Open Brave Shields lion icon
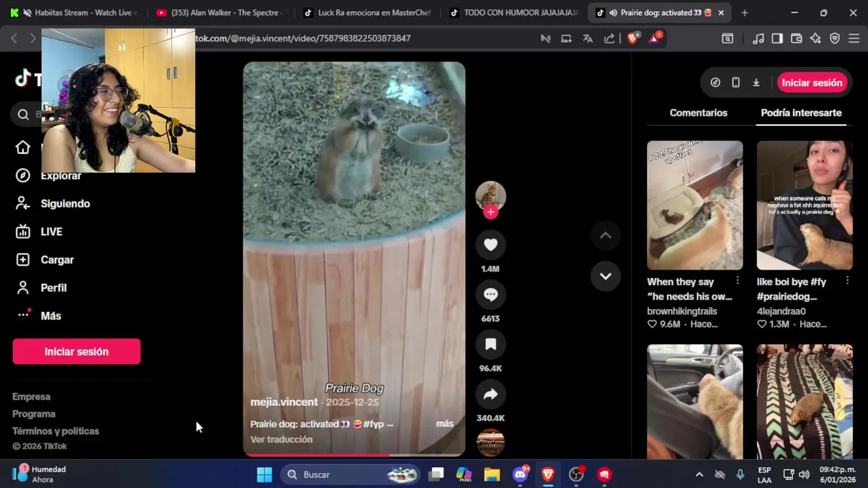The image size is (868, 488). (633, 39)
